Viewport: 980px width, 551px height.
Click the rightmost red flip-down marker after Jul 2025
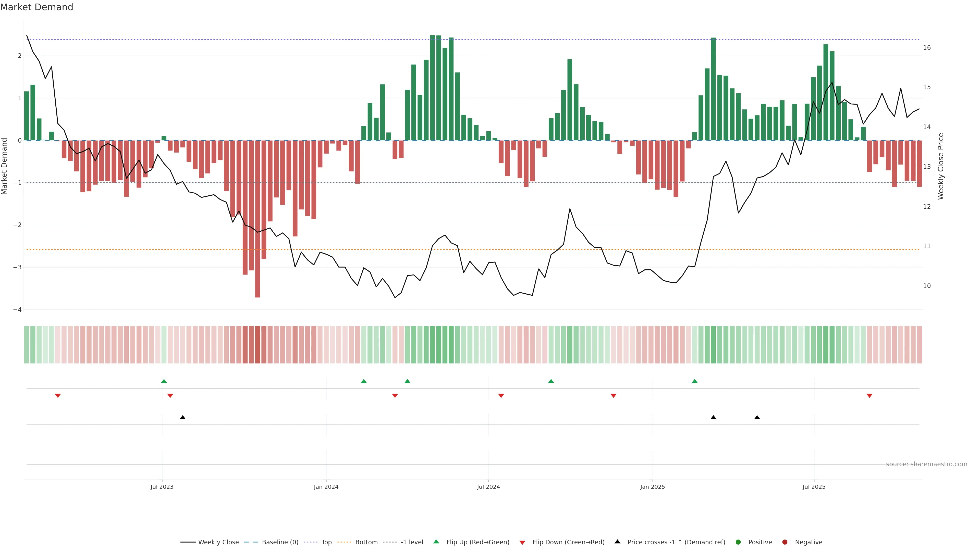coord(869,396)
